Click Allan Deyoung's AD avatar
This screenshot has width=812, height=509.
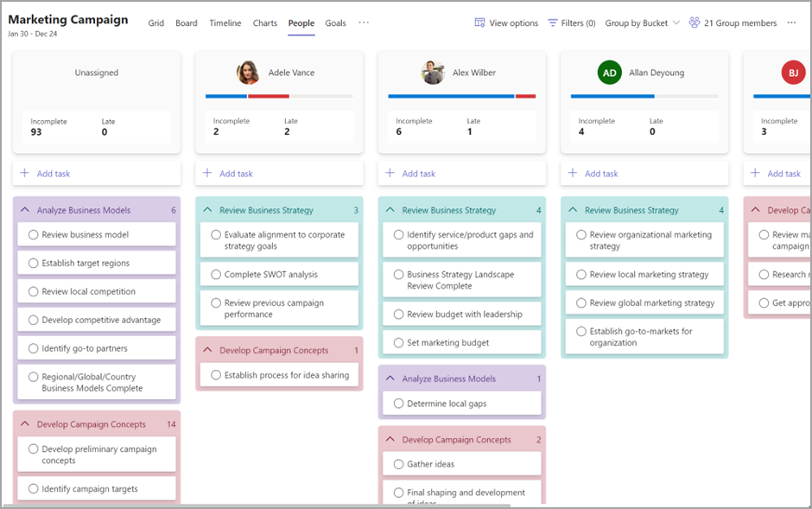tap(610, 73)
